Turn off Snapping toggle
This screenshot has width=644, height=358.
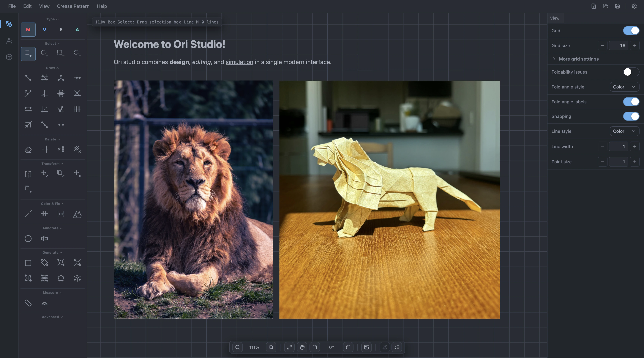pyautogui.click(x=631, y=116)
